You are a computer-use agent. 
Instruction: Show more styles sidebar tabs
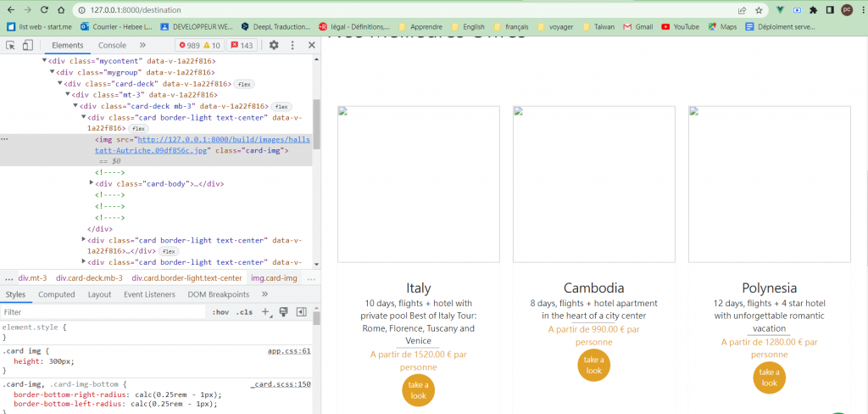click(264, 294)
